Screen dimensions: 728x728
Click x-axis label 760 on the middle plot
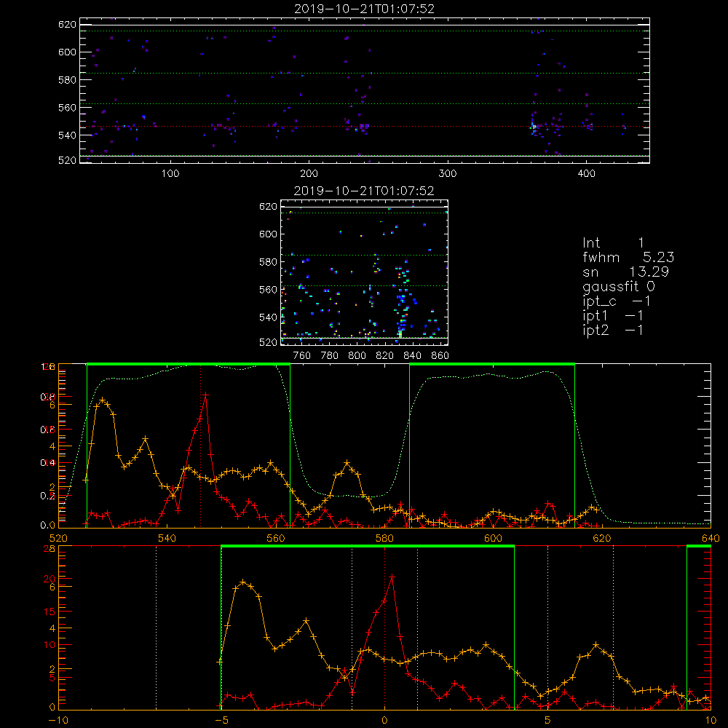click(302, 356)
